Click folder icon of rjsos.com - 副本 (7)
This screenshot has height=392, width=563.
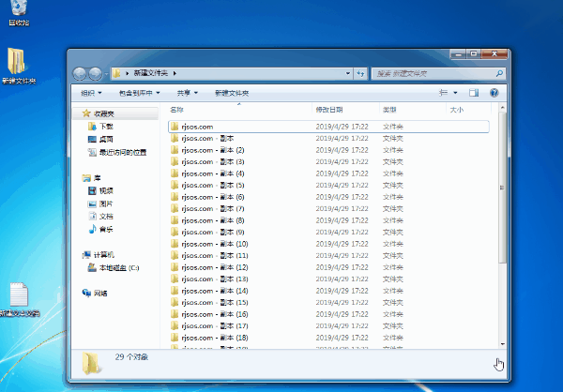175,208
